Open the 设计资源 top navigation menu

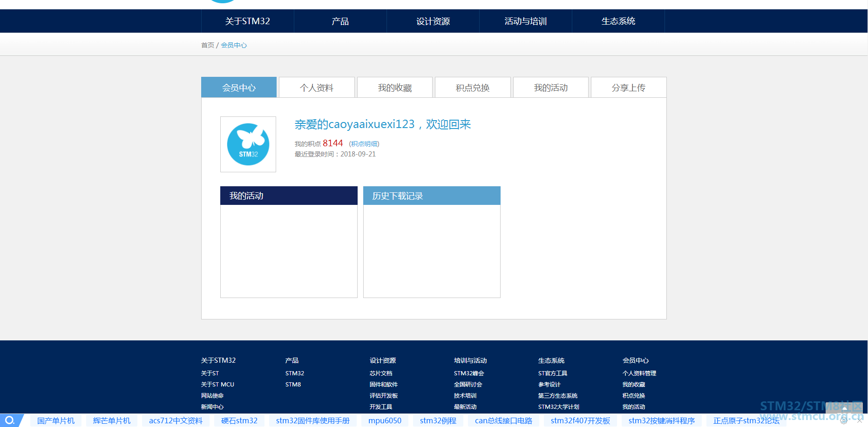[x=433, y=21]
